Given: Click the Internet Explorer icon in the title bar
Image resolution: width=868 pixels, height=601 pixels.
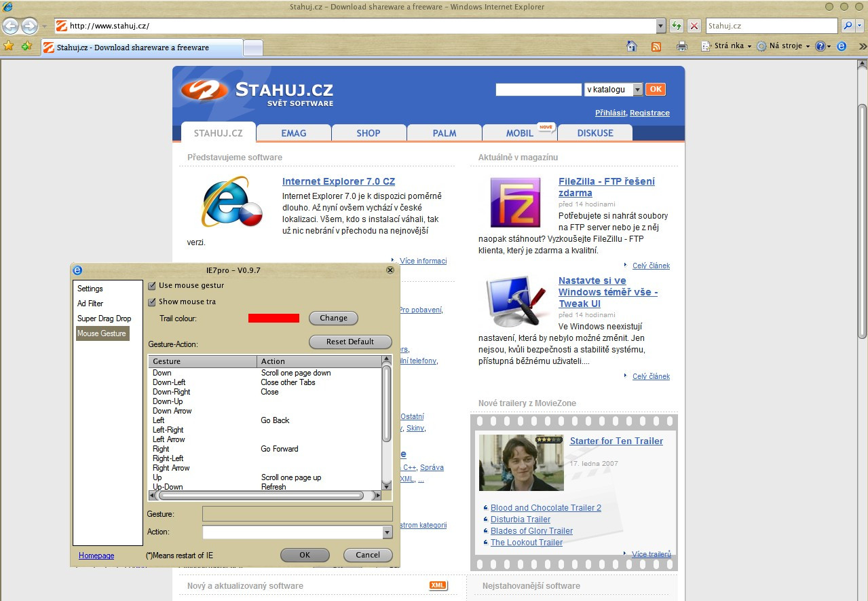Looking at the screenshot, I should click(x=8, y=6).
